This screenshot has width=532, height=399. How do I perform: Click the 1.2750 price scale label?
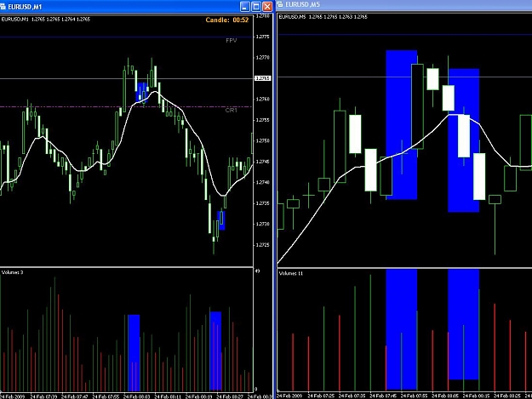click(263, 140)
